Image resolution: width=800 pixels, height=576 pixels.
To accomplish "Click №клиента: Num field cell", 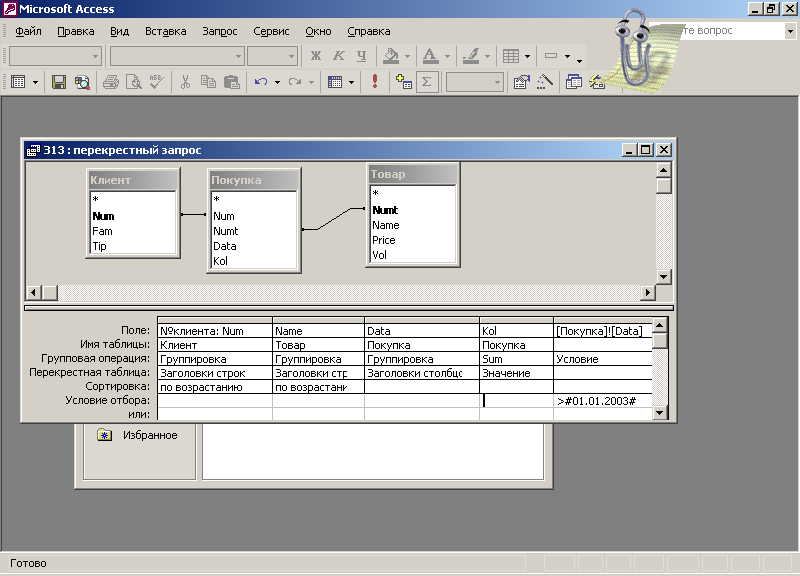I will [x=215, y=331].
